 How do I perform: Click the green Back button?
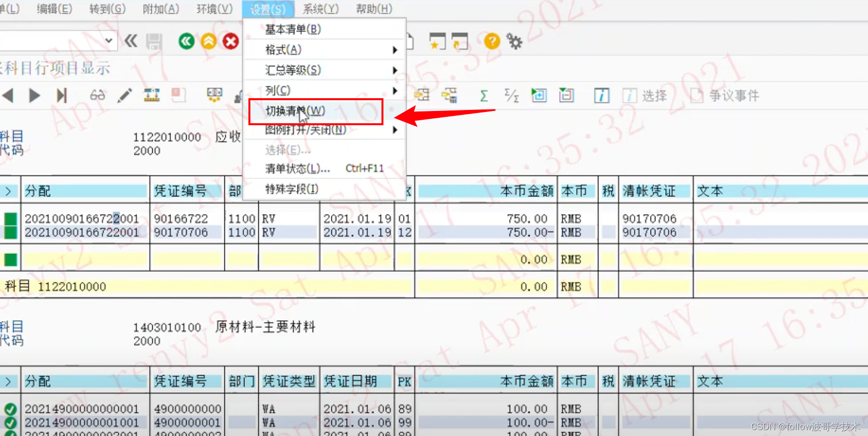click(187, 41)
